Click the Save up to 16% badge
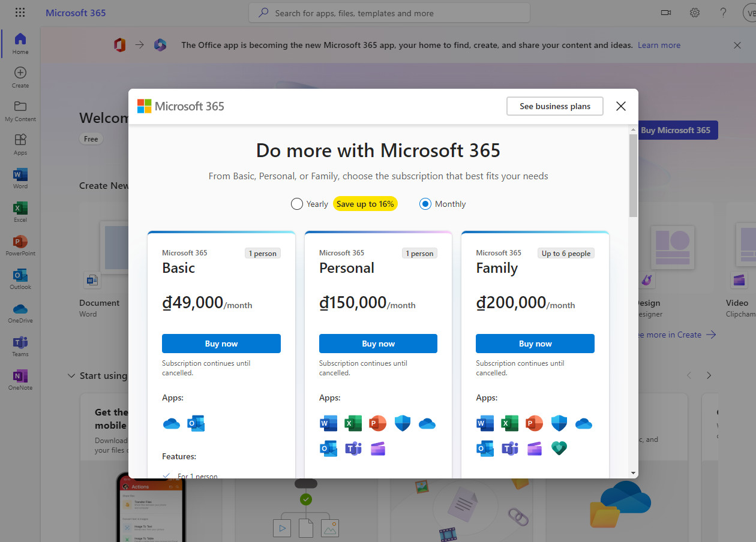The height and width of the screenshot is (542, 756). click(x=365, y=204)
